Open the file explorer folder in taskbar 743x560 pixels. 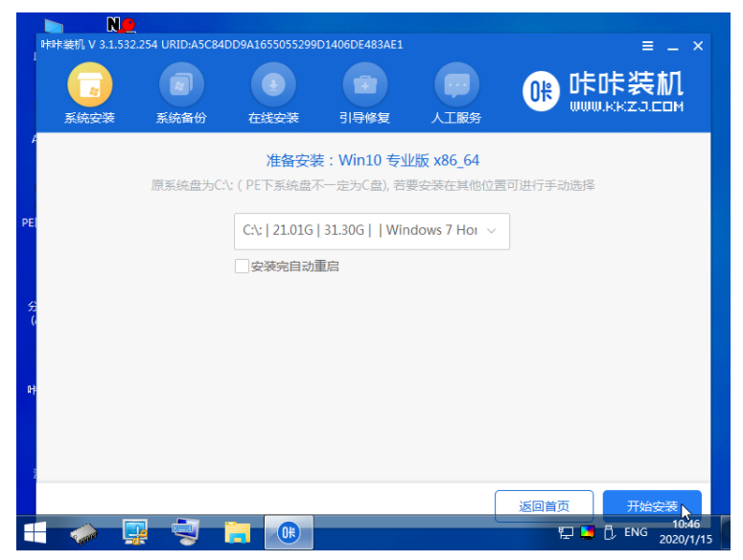point(237,532)
